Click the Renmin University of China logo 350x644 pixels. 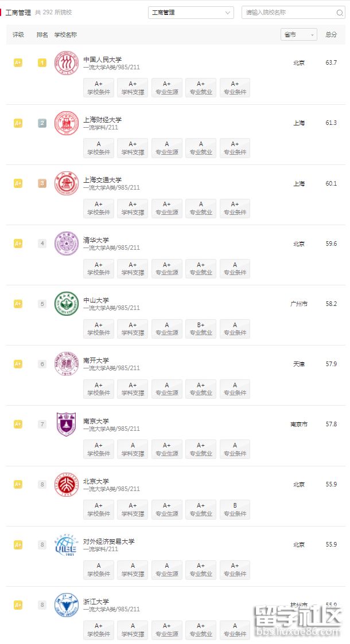coord(66,63)
